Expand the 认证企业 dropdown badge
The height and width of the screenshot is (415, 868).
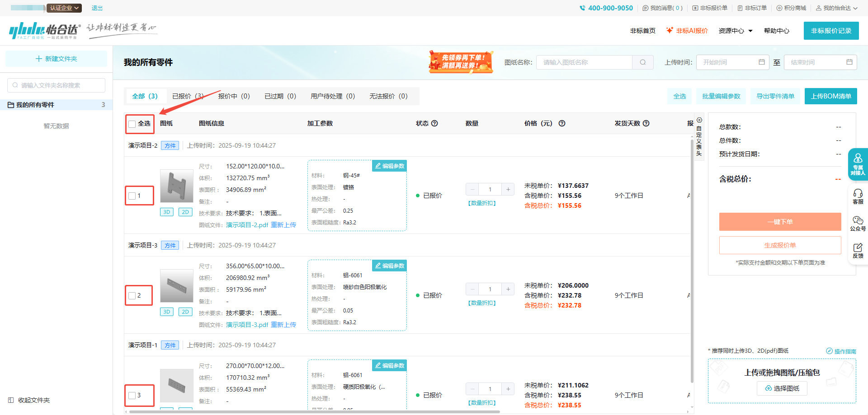point(64,8)
